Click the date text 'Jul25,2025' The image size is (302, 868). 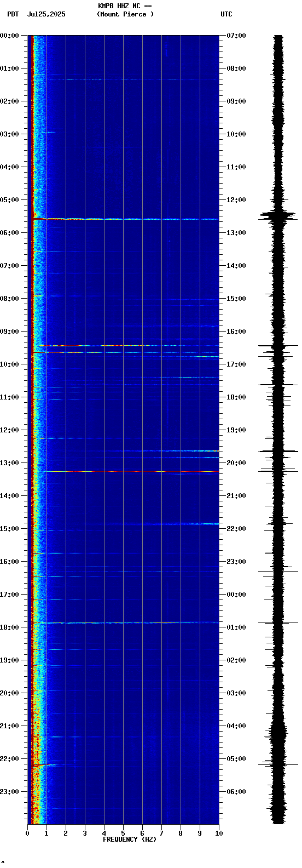(46, 14)
